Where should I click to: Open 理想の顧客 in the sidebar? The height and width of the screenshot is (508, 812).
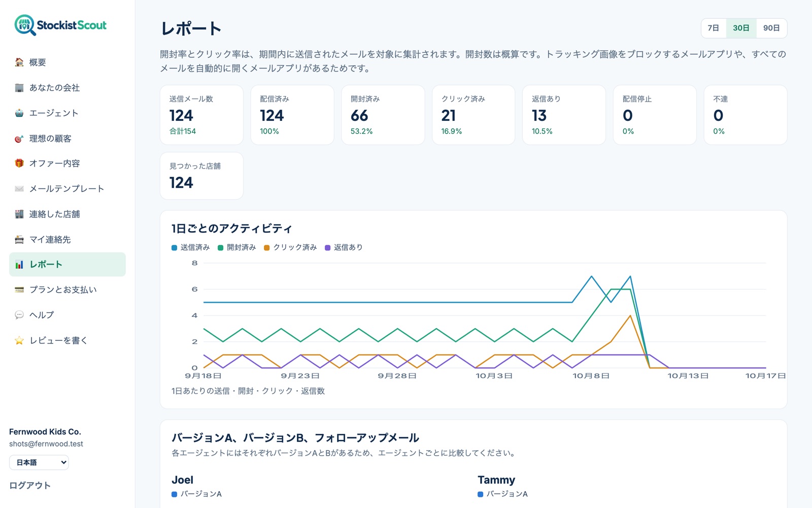click(67, 138)
